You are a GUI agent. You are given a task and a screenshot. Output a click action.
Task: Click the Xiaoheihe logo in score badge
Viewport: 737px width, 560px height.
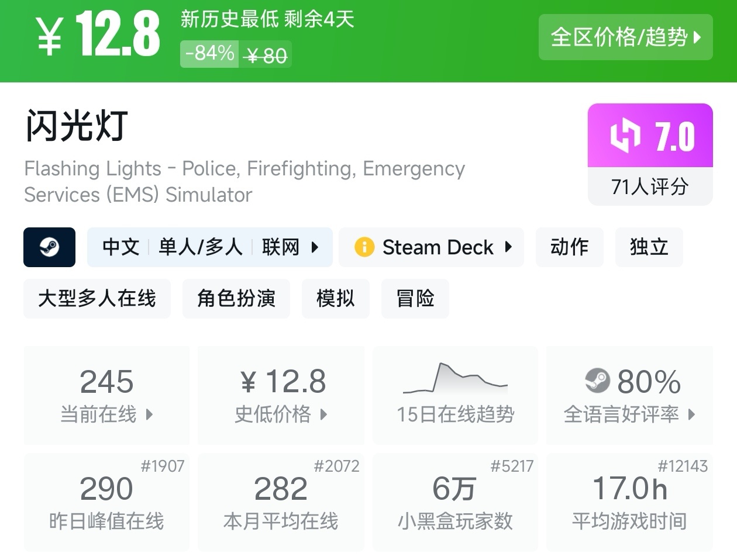[x=625, y=136]
